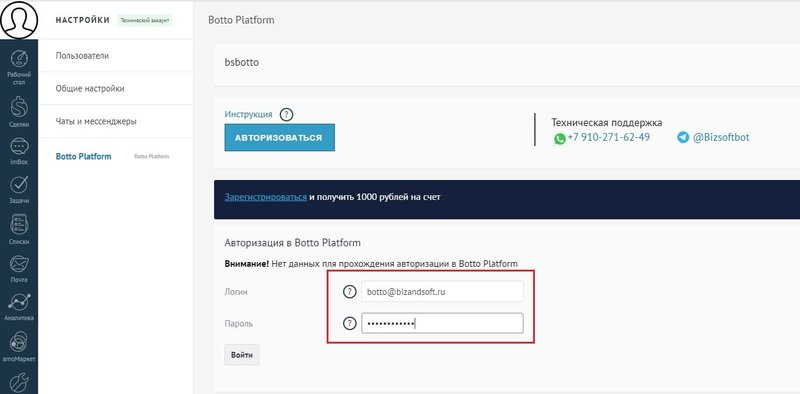This screenshot has height=394, width=800.
Task: Select Botto Platform in settings menu
Action: click(83, 156)
